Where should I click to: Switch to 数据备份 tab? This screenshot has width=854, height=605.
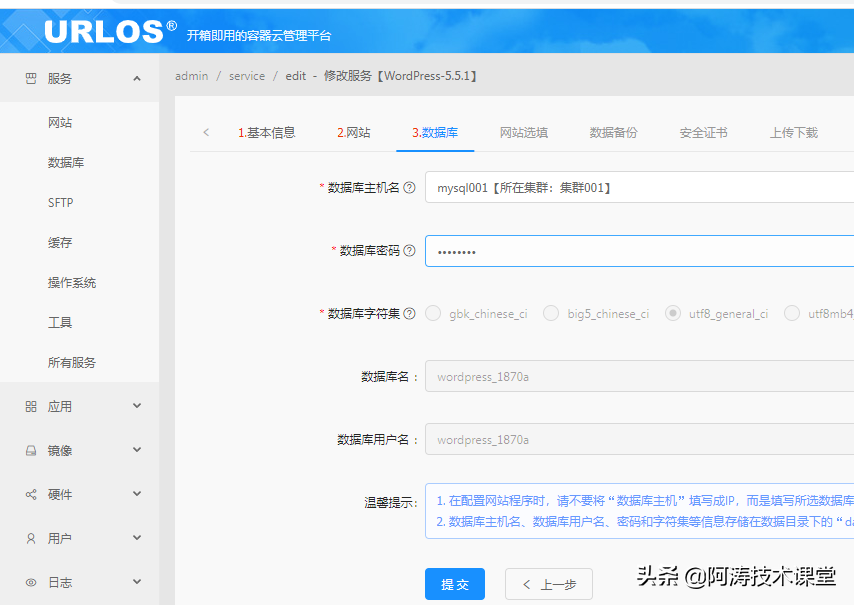tap(614, 132)
